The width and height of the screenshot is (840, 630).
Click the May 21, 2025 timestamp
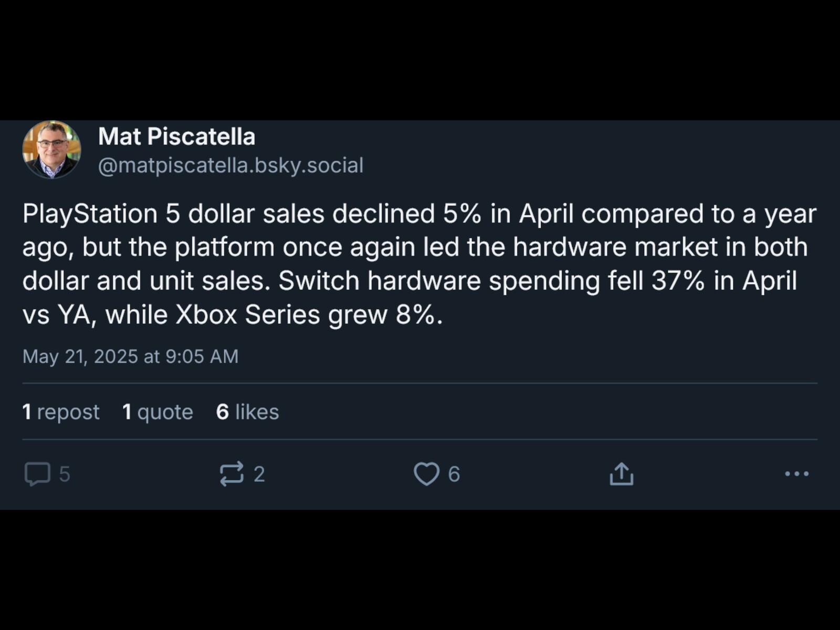pyautogui.click(x=130, y=356)
